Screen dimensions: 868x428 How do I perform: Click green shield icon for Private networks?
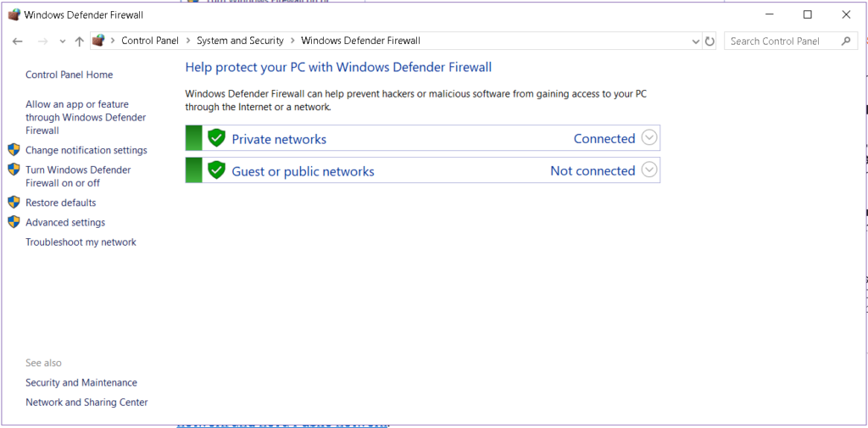[216, 138]
